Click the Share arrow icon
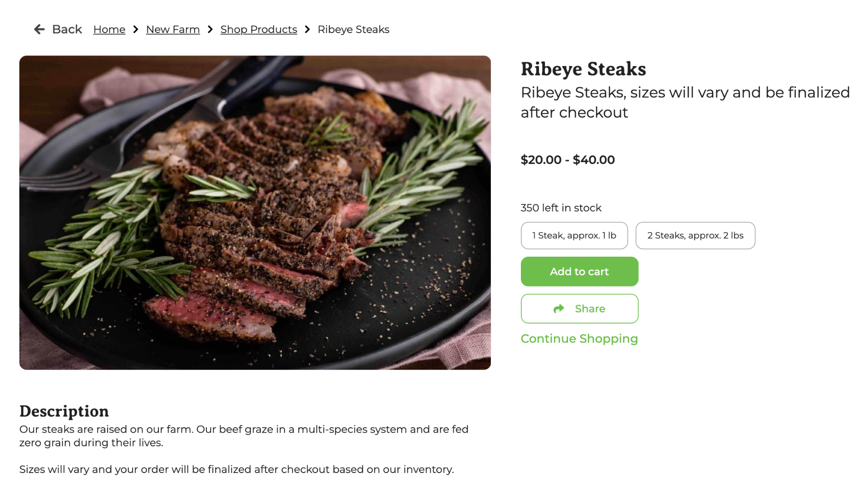Image resolution: width=868 pixels, height=498 pixels. click(x=559, y=309)
